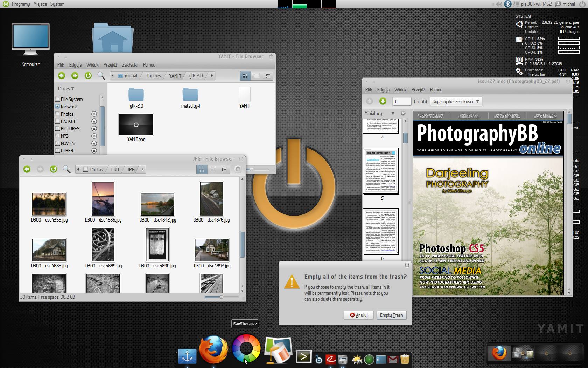Screen dimensions: 588x368
Task: Reload the JPG File Browser folder
Action: (x=53, y=169)
